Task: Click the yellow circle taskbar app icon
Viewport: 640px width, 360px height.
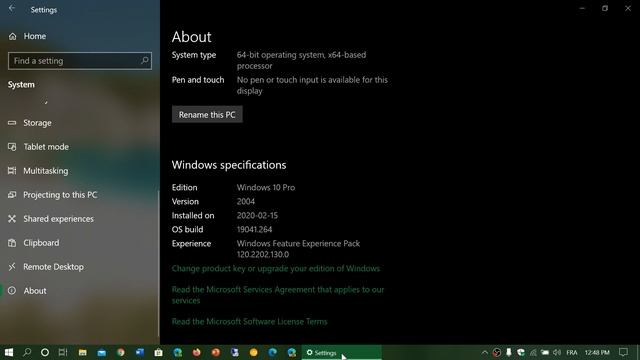Action: tap(253, 352)
